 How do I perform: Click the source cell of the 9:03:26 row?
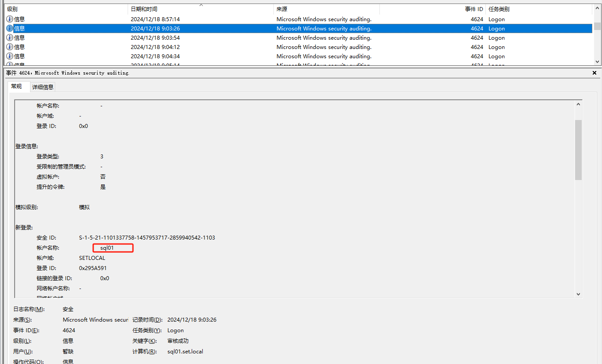coord(324,28)
